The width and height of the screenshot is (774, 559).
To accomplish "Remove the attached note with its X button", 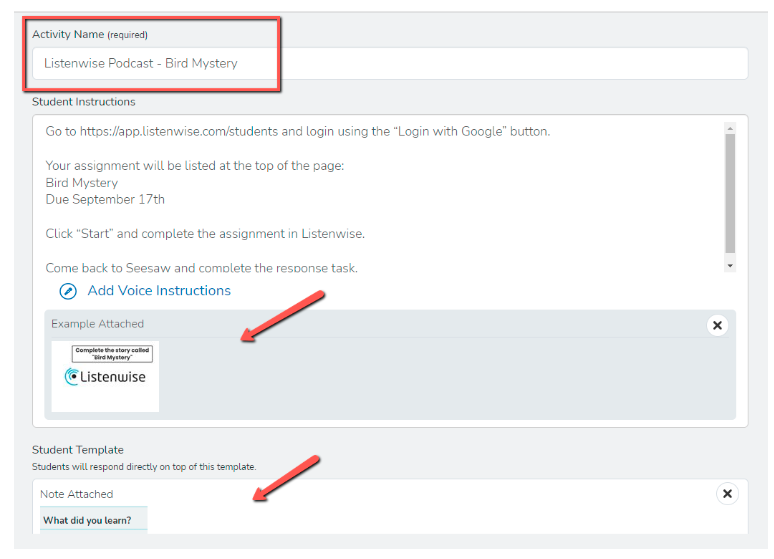I will click(x=727, y=493).
